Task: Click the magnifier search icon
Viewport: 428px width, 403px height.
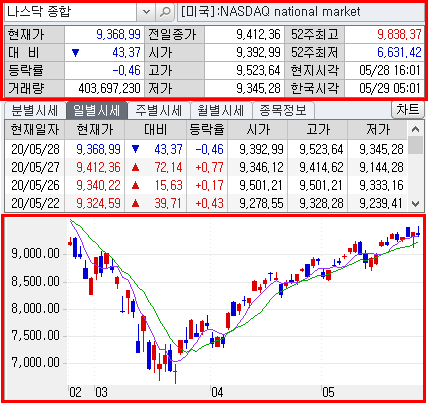Action: point(165,12)
